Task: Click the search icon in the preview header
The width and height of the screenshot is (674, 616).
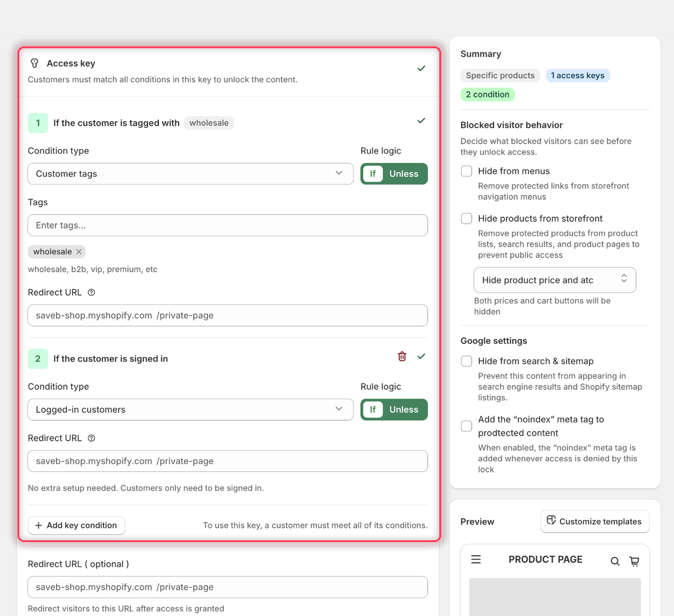Action: [615, 561]
